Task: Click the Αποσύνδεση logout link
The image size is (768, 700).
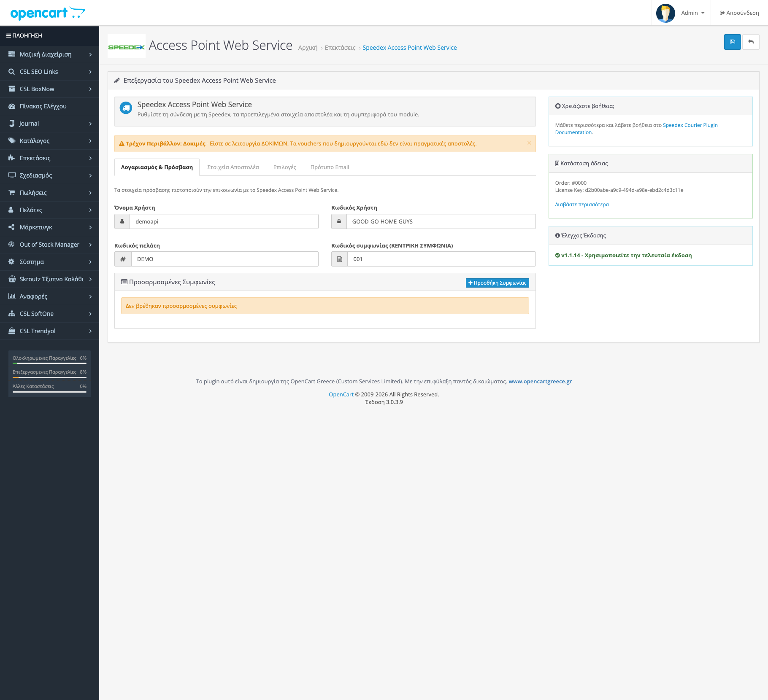Action: [x=739, y=13]
